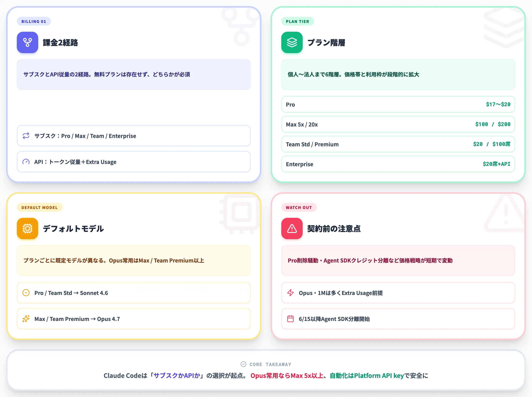532x397 pixels.
Task: Click the red Opus常用ならMax 5x以上 phrase
Action: pos(287,375)
